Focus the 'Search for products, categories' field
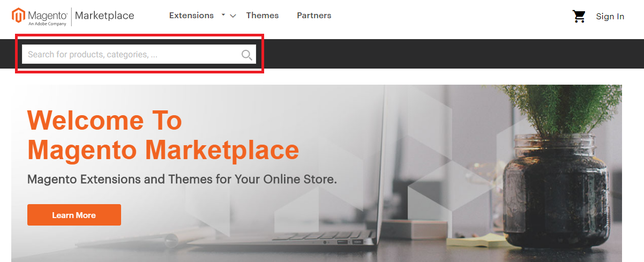 [x=139, y=54]
